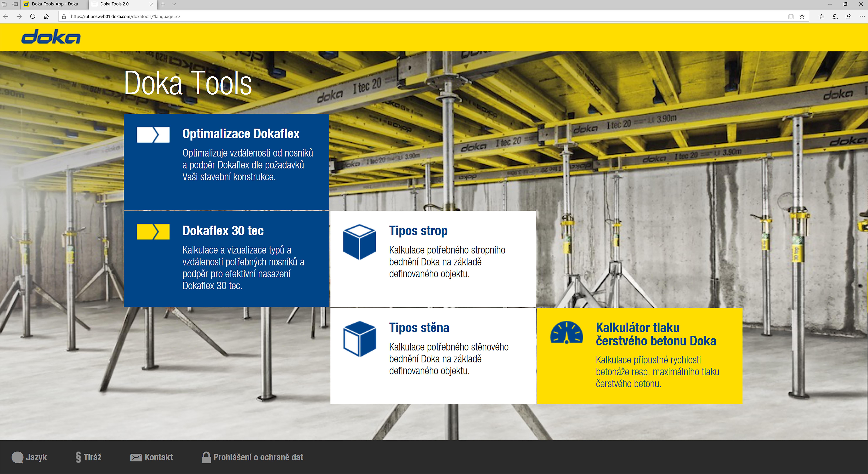Click the yellow arrow icon for Dokaflex 30 tec
868x474 pixels.
click(153, 232)
